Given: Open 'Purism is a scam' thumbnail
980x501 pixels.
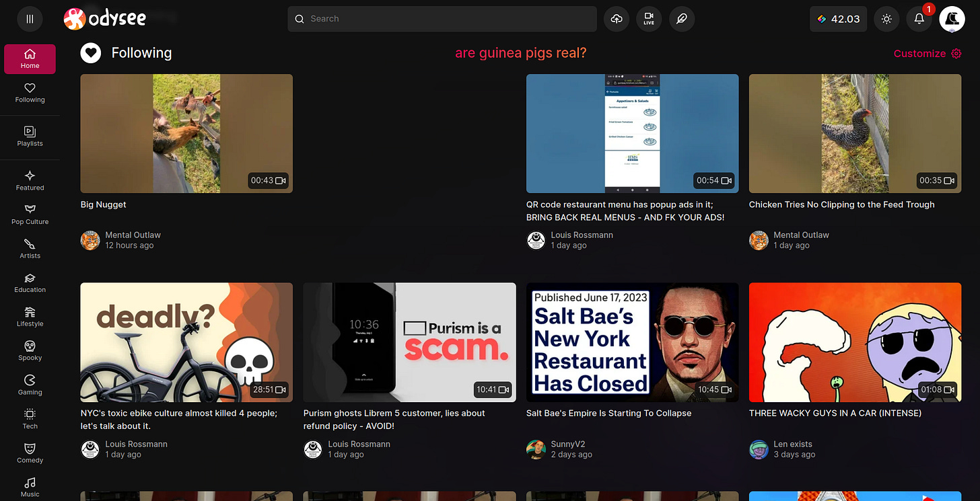Looking at the screenshot, I should coord(409,342).
